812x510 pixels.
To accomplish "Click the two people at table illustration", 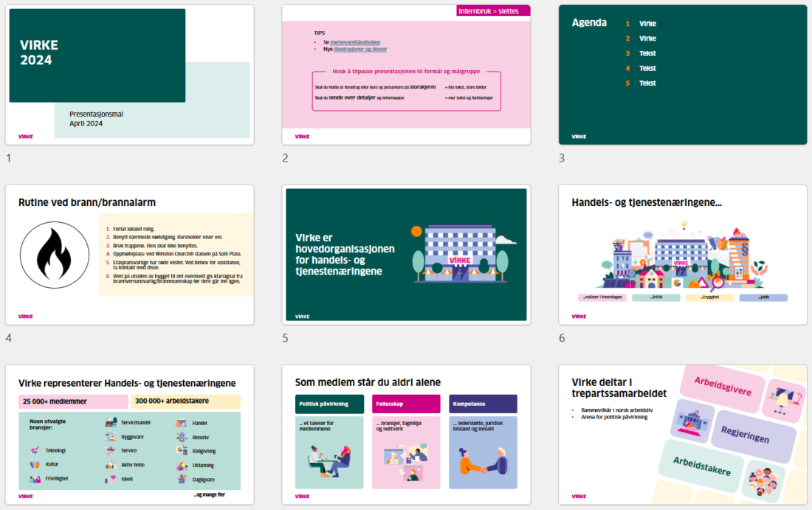I will (329, 462).
